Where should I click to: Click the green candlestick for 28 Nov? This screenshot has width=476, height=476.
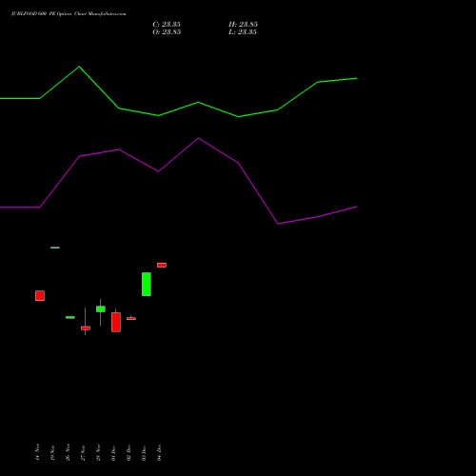coord(101,309)
